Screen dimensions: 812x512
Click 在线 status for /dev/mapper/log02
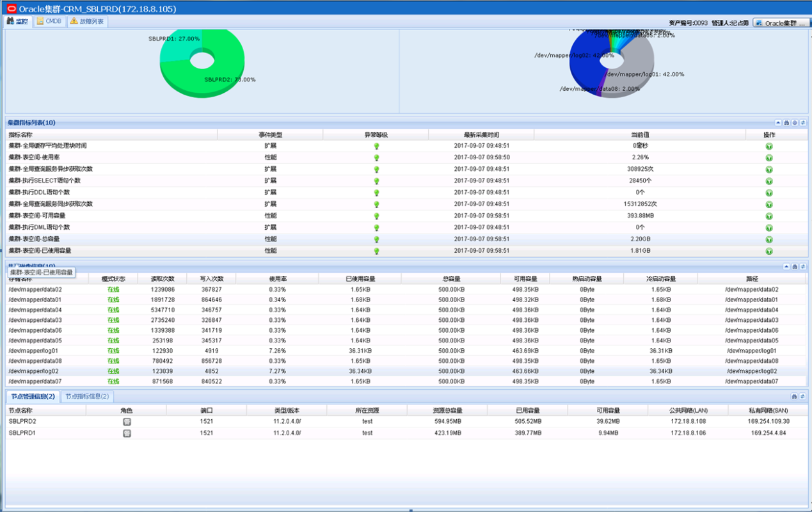click(x=113, y=371)
